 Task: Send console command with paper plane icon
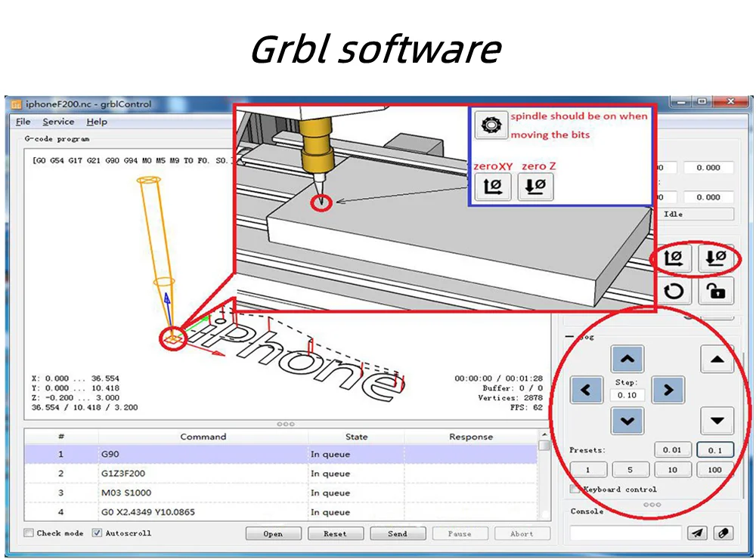pyautogui.click(x=697, y=533)
